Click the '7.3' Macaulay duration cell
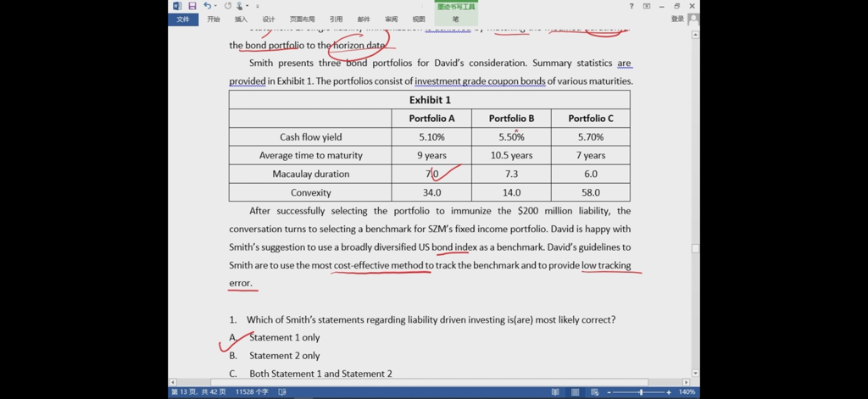This screenshot has height=399, width=868. 511,174
